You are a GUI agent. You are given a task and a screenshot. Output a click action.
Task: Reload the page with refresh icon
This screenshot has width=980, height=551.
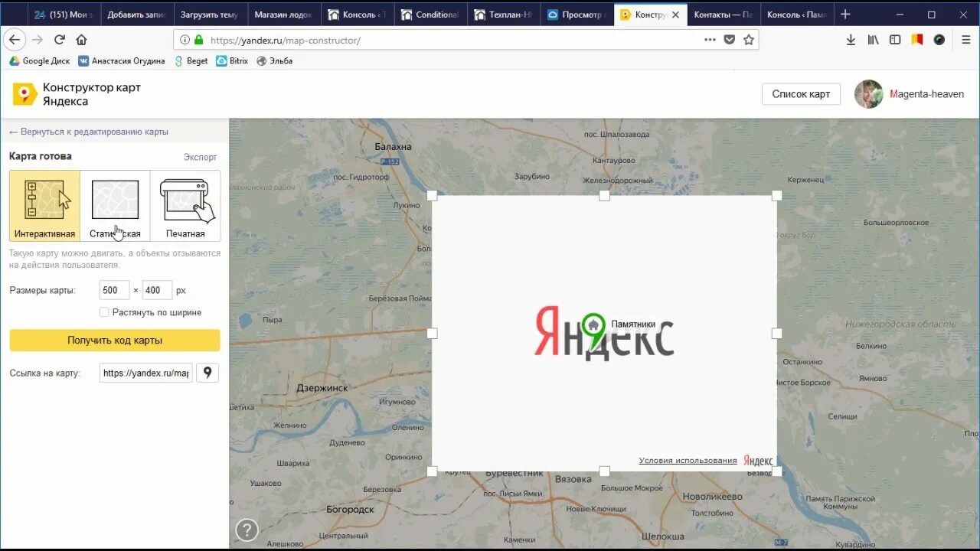pos(59,40)
